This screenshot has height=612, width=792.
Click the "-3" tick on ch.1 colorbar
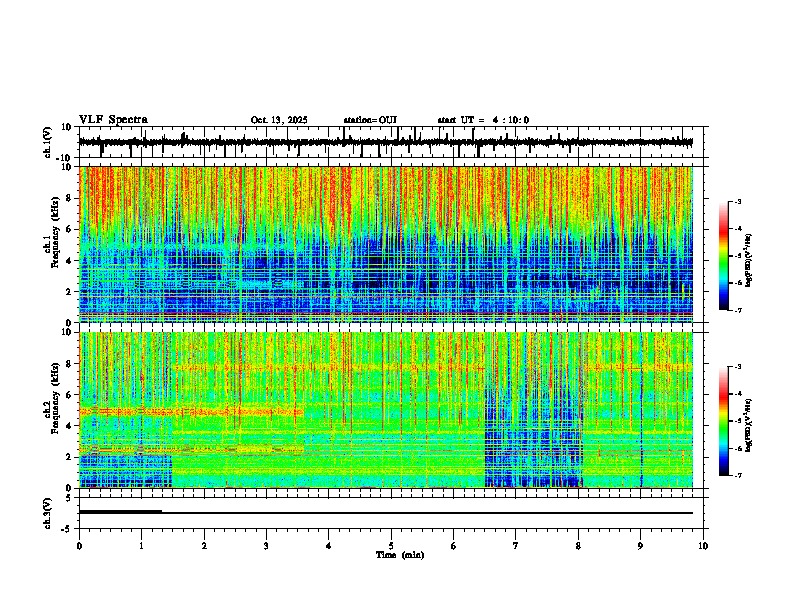737,201
